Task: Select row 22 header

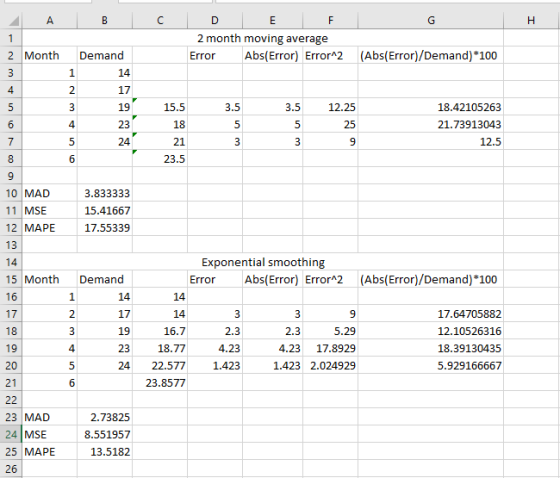Action: tap(11, 400)
